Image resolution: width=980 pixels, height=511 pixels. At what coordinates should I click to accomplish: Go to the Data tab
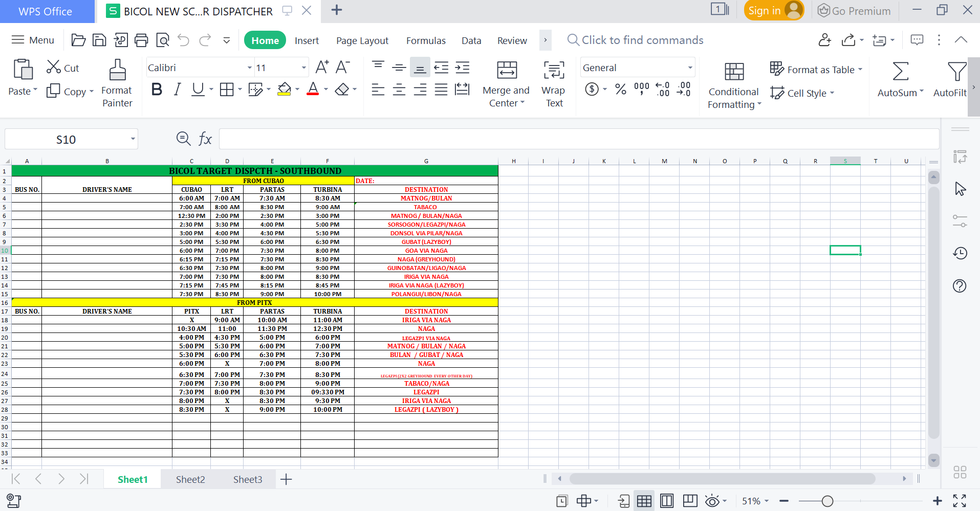point(471,40)
